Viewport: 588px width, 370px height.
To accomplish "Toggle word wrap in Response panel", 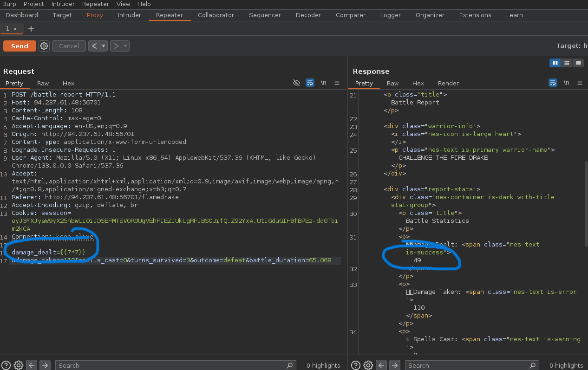I will coord(553,83).
